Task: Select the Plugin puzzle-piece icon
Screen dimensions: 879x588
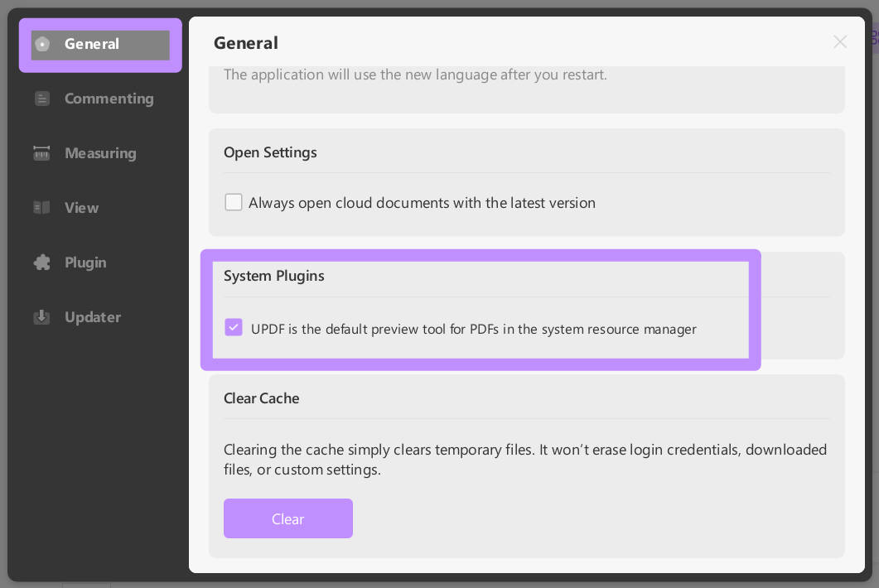Action: [x=42, y=263]
